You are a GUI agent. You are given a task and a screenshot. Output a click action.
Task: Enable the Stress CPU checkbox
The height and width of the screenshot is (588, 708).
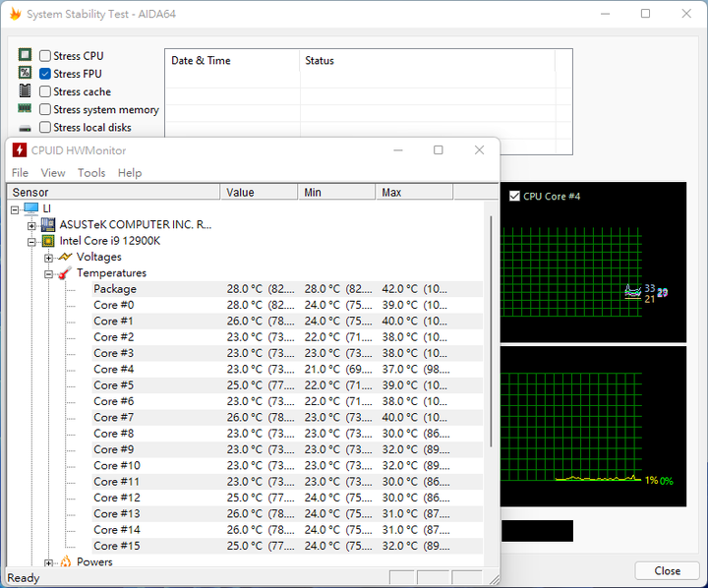44,55
